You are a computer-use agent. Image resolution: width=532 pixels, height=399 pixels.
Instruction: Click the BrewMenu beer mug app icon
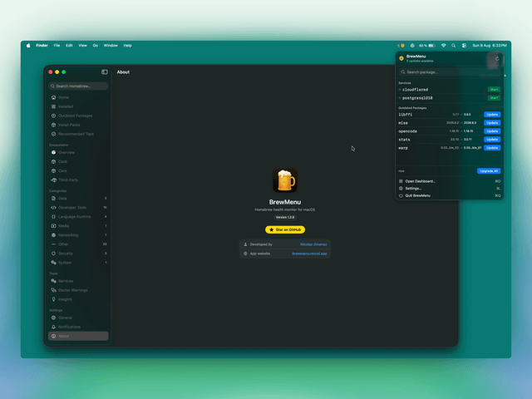click(x=285, y=180)
